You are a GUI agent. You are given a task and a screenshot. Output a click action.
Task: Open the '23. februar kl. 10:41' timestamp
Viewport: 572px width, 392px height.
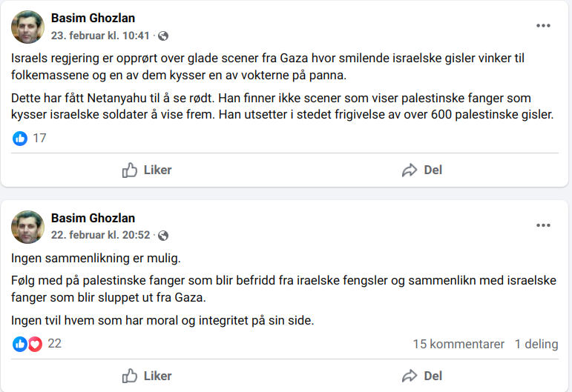pyautogui.click(x=100, y=36)
